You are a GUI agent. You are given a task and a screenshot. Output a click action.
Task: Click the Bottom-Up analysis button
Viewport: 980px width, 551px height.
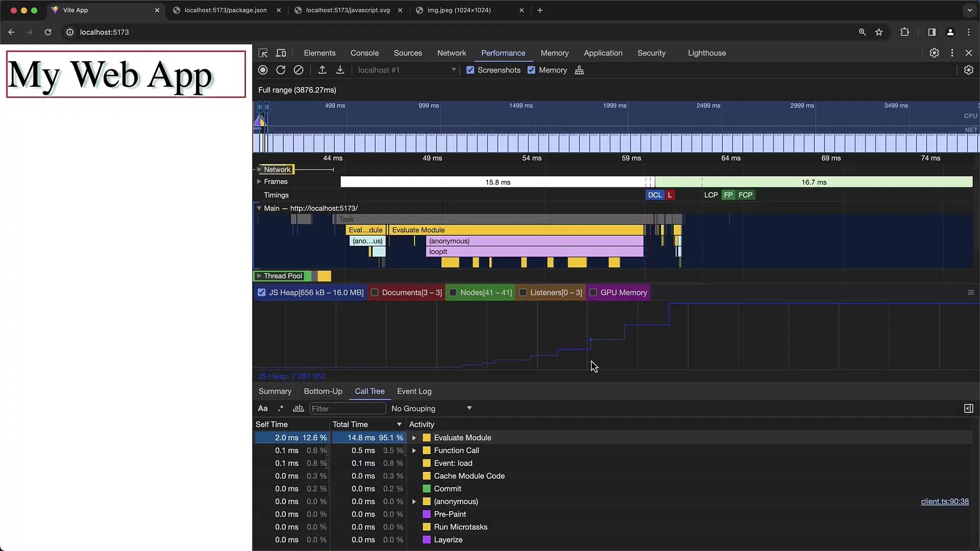point(323,391)
